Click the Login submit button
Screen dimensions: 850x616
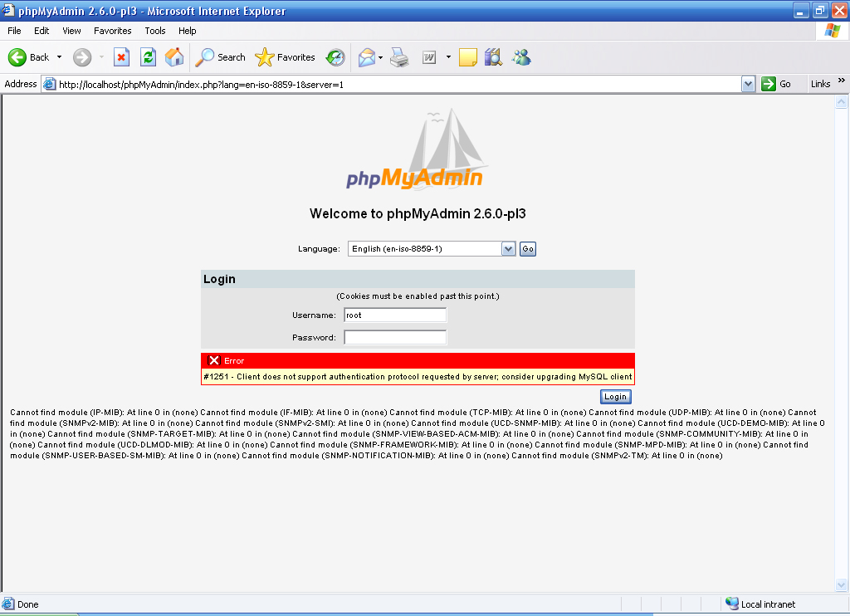[x=615, y=396]
